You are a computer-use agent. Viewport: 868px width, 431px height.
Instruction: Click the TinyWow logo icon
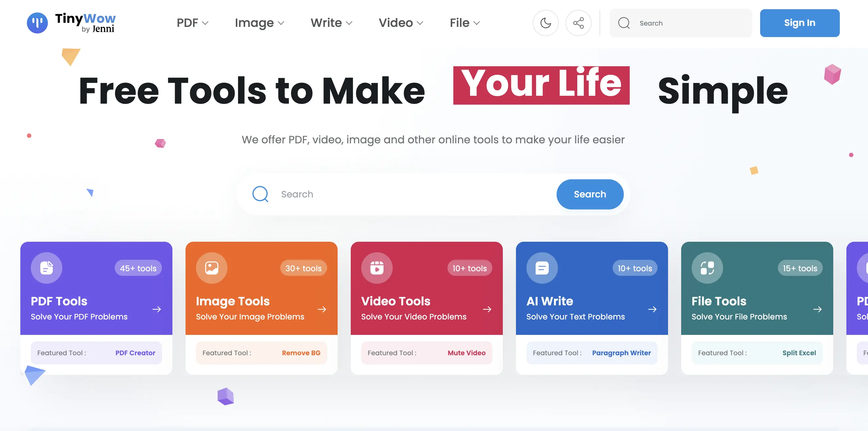pyautogui.click(x=37, y=23)
